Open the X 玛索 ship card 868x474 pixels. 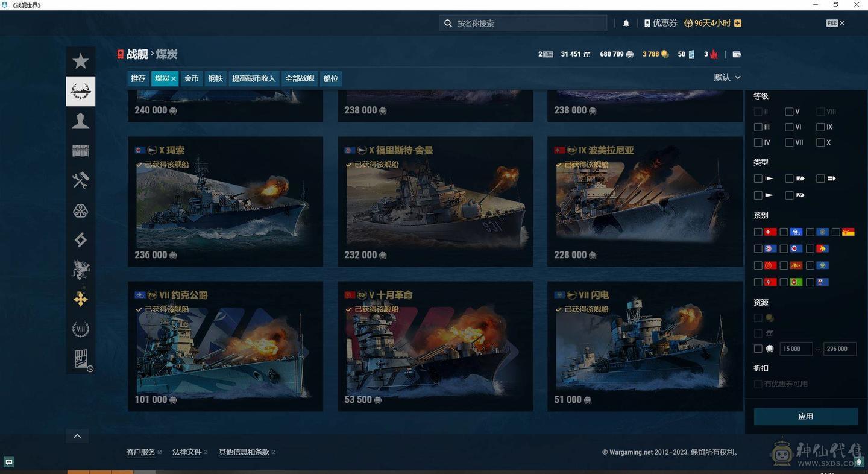point(225,201)
